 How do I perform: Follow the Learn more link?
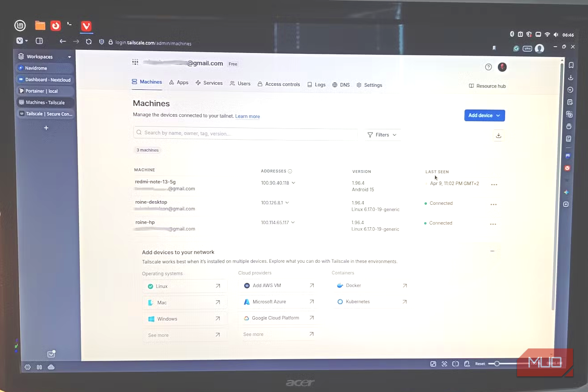[247, 116]
